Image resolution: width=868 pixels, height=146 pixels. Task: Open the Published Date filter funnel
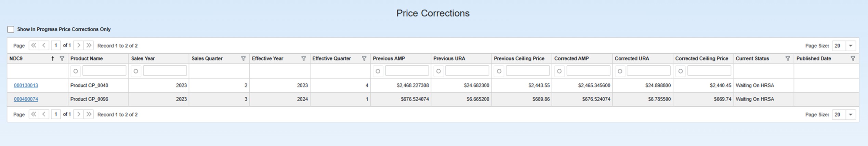click(853, 58)
